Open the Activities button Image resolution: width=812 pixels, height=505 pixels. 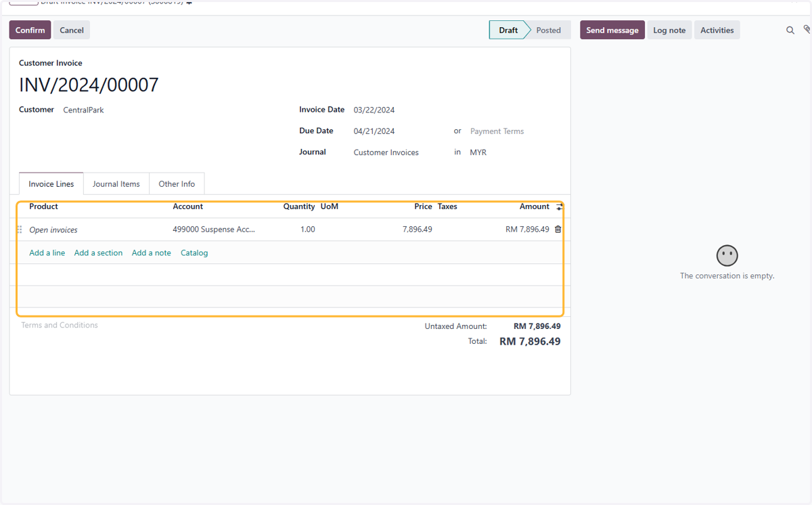[x=717, y=30]
